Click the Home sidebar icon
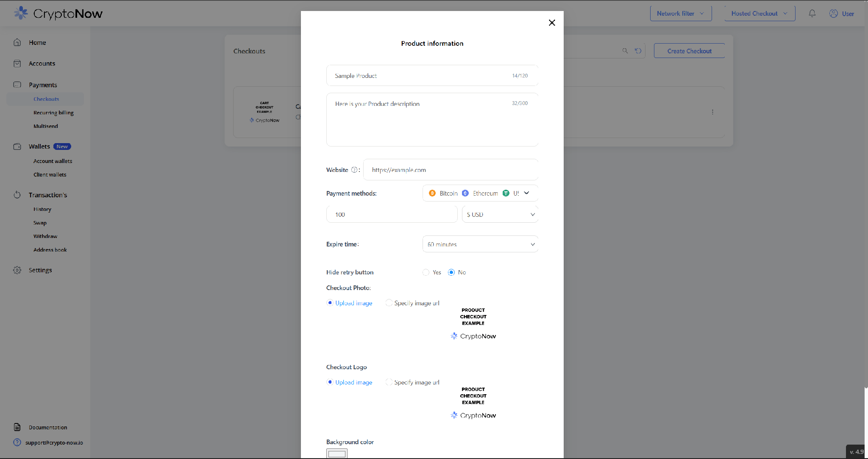This screenshot has height=459, width=868. [17, 42]
